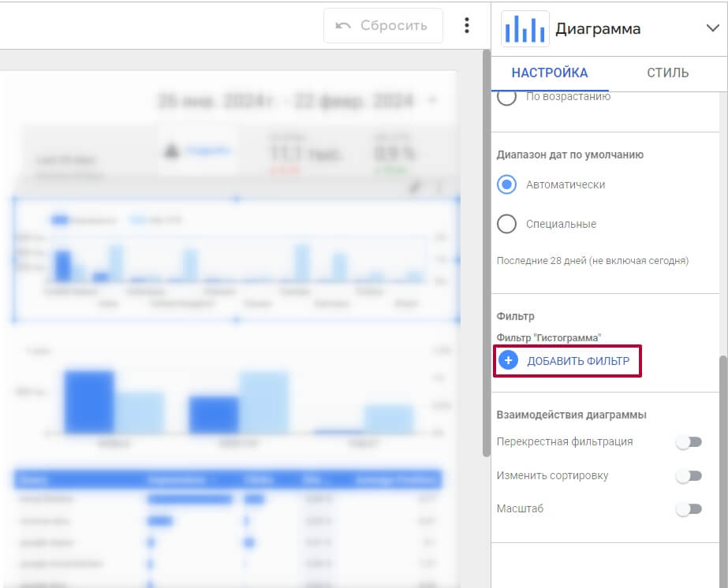Select the По возрастанию radio option
The height and width of the screenshot is (588, 728).
tap(506, 96)
